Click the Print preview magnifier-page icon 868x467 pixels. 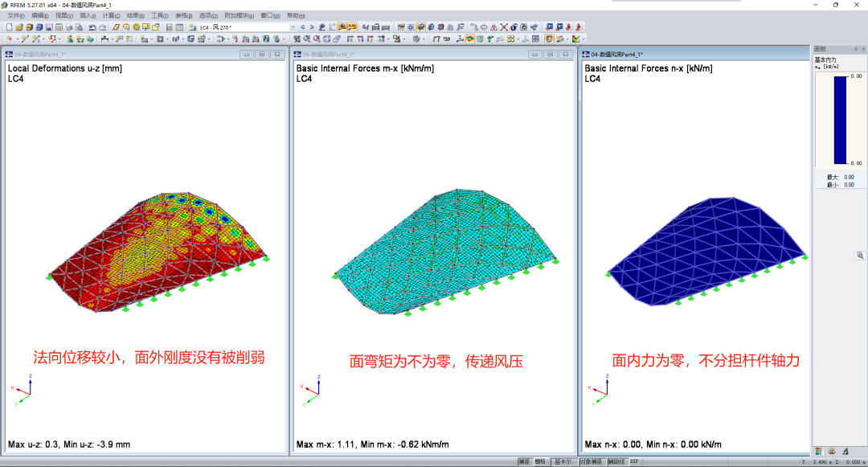point(79,27)
